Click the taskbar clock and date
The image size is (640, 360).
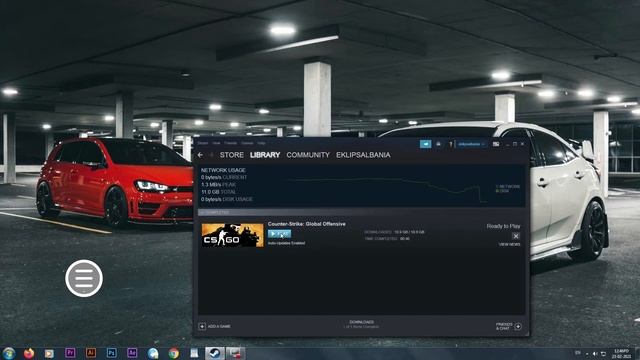click(x=621, y=353)
